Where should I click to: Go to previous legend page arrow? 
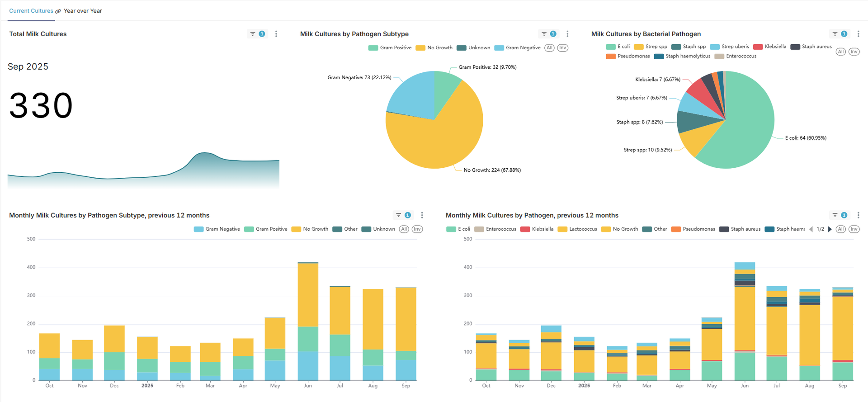[x=811, y=229]
